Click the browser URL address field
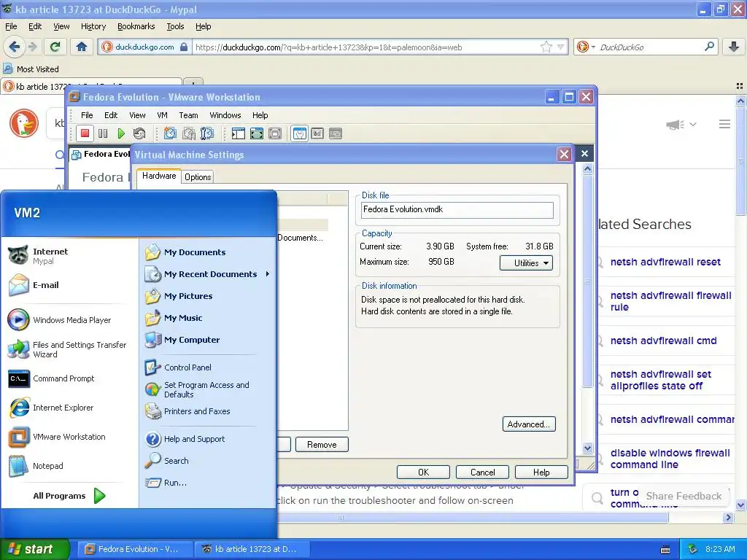The image size is (747, 560). tap(367, 47)
